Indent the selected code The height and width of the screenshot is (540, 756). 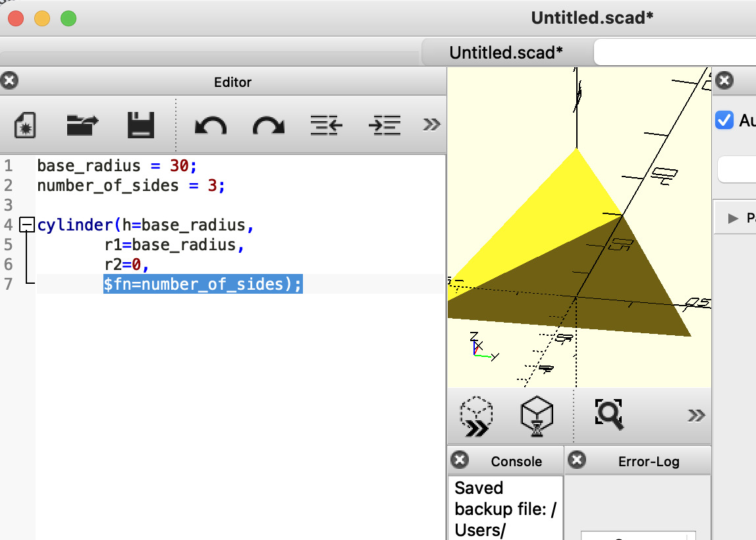pyautogui.click(x=385, y=125)
